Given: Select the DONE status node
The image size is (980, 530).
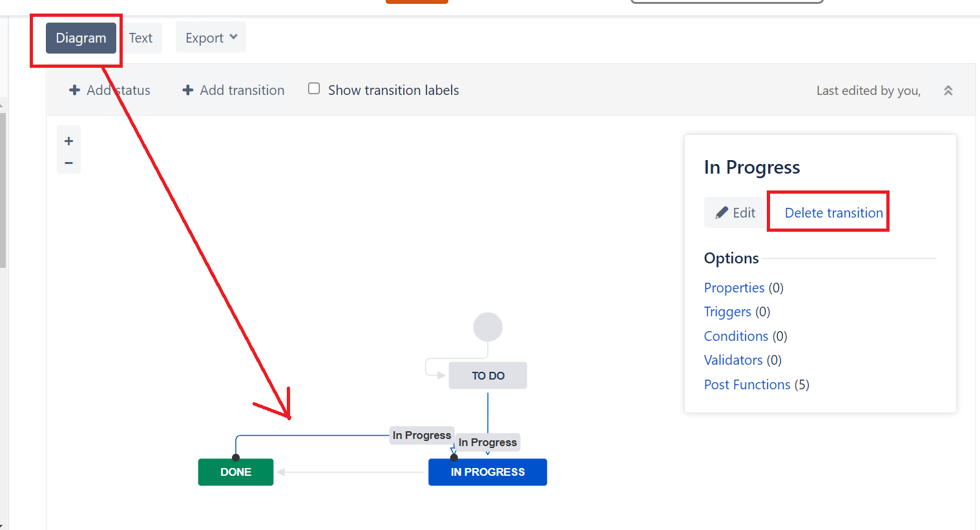Looking at the screenshot, I should 235,472.
